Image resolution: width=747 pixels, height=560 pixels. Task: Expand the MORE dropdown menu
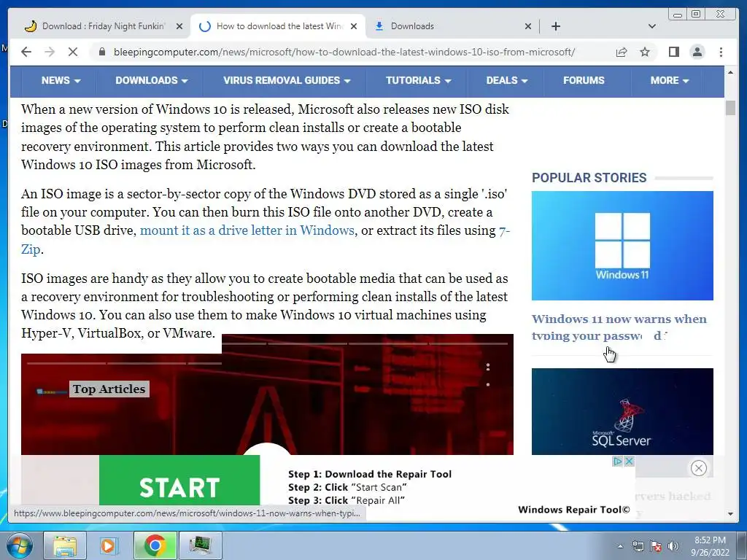670,80
